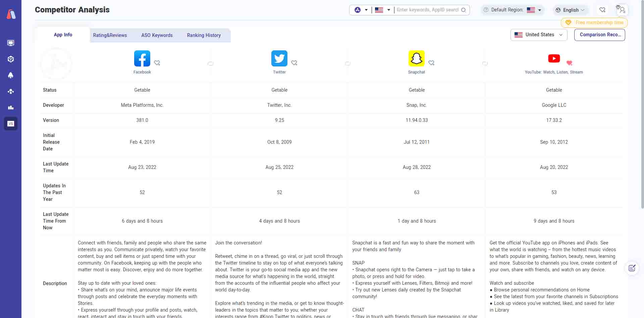Expand the English language dropdown
Screen dimensions: 644x318
(570, 10)
